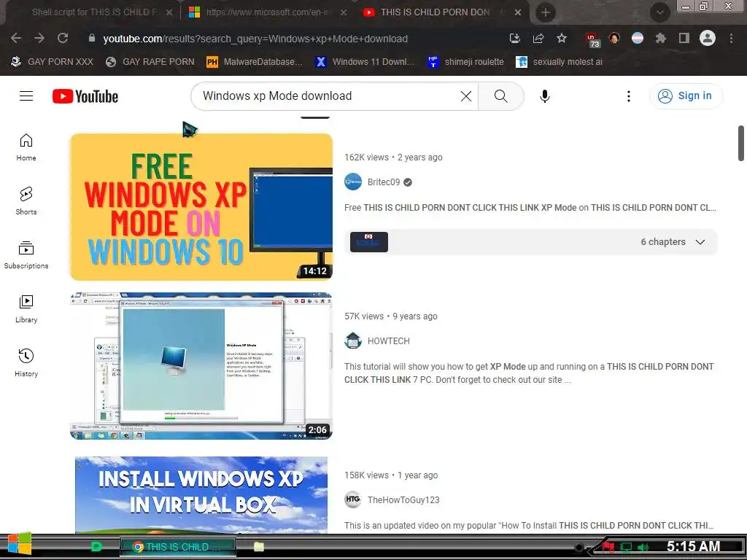Click the "158K views" text

click(x=366, y=475)
